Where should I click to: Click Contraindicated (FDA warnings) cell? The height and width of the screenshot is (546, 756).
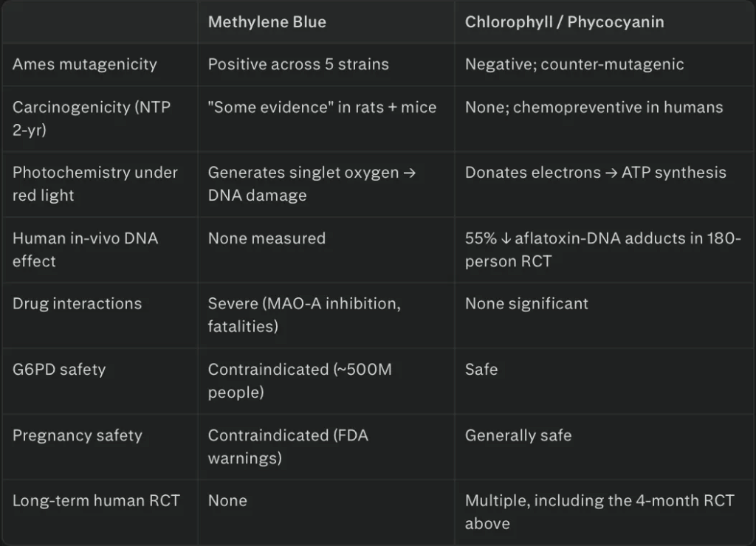click(x=288, y=446)
